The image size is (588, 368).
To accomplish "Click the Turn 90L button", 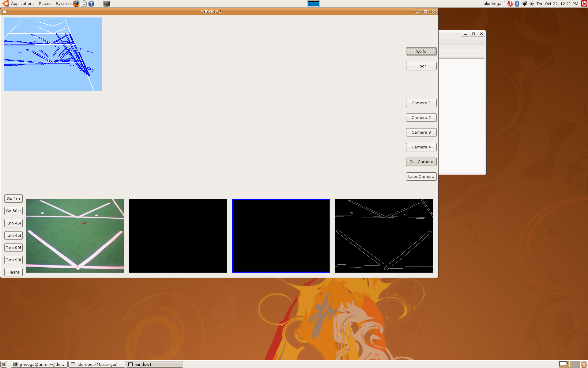I will coord(13,260).
